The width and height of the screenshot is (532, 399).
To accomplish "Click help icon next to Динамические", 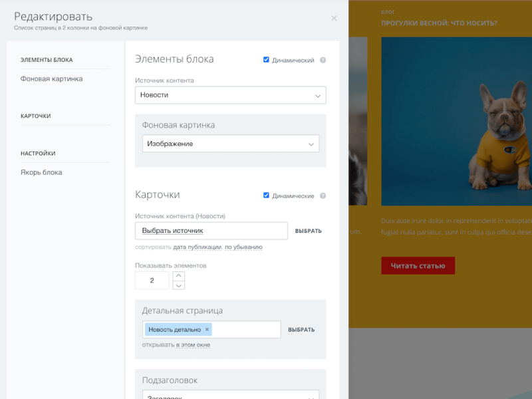I will coord(323,196).
